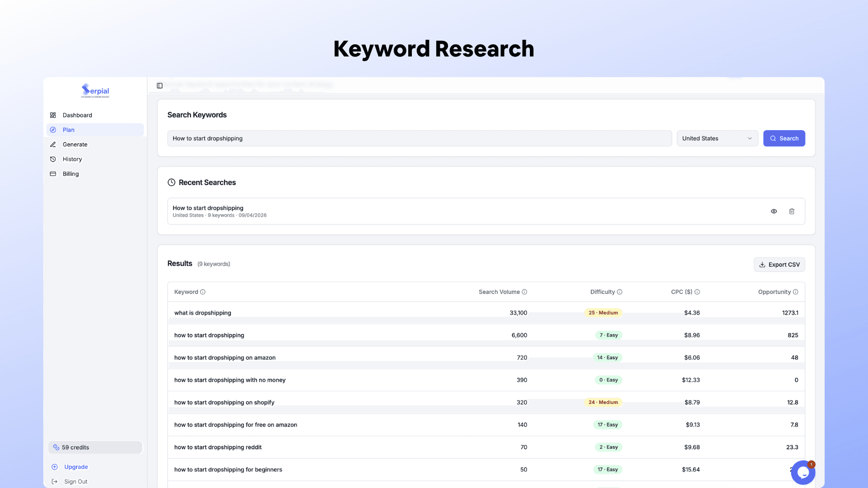Toggle the sidebar panel icon
This screenshot has width=868, height=488.
coord(160,85)
